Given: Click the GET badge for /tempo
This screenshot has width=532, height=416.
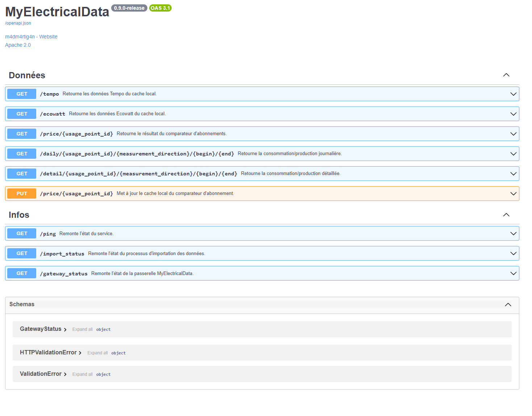Looking at the screenshot, I should coord(22,94).
